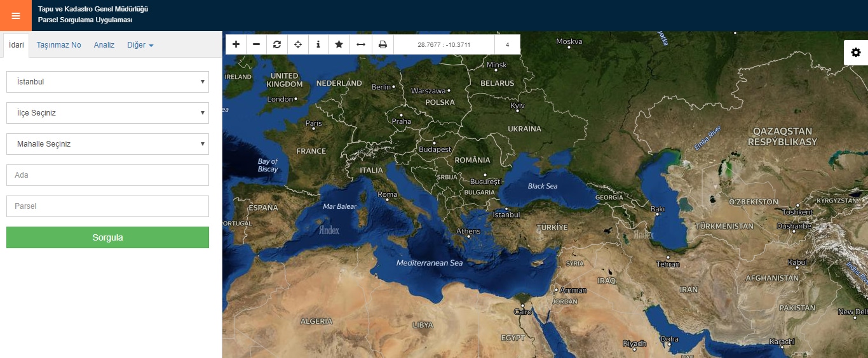Viewport: 868px width, 358px height.
Task: Click the star favorites icon
Action: 339,44
